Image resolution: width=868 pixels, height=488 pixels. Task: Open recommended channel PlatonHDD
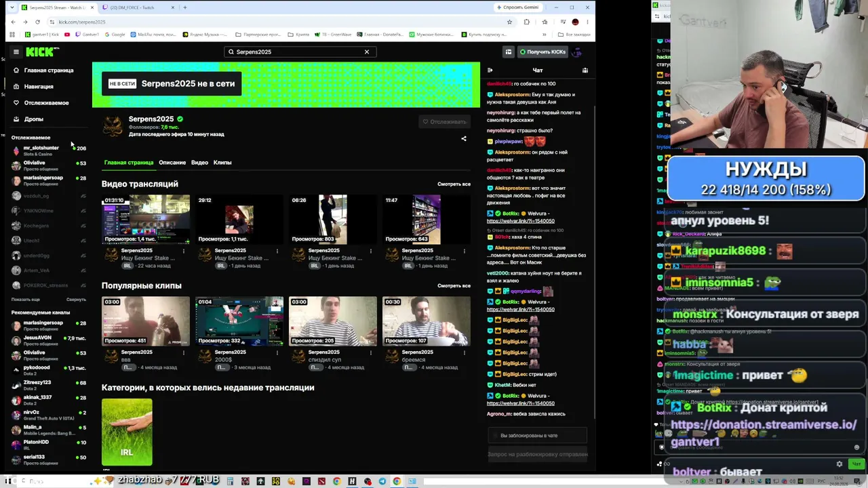click(x=49, y=445)
